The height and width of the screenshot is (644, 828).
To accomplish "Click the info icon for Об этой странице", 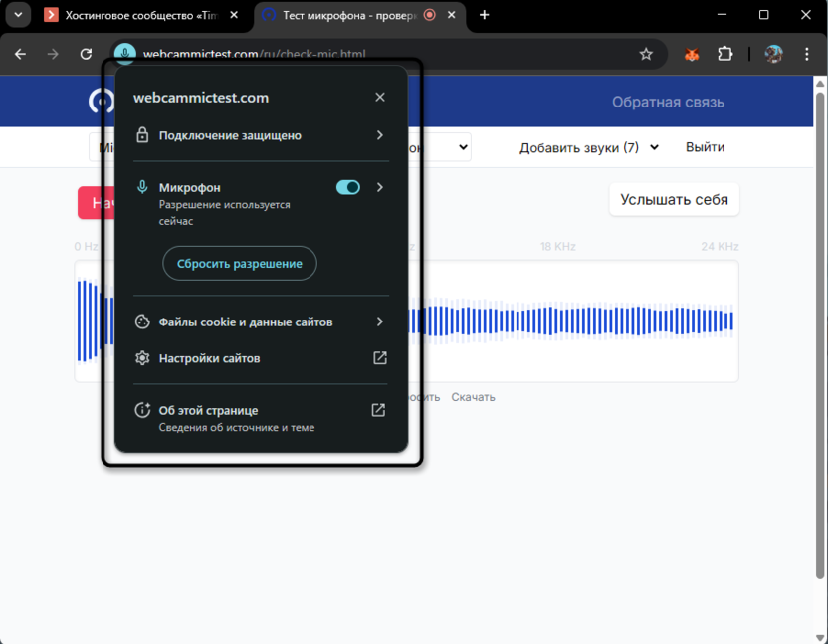I will 142,410.
